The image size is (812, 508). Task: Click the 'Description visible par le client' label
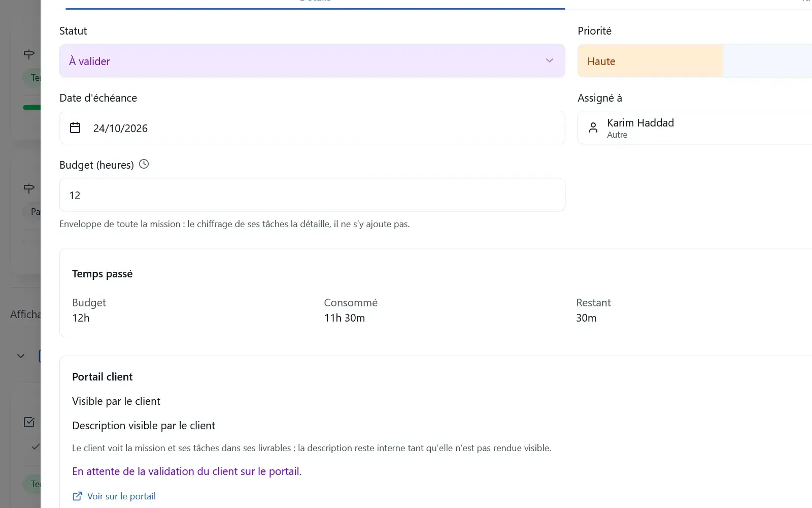click(x=144, y=426)
